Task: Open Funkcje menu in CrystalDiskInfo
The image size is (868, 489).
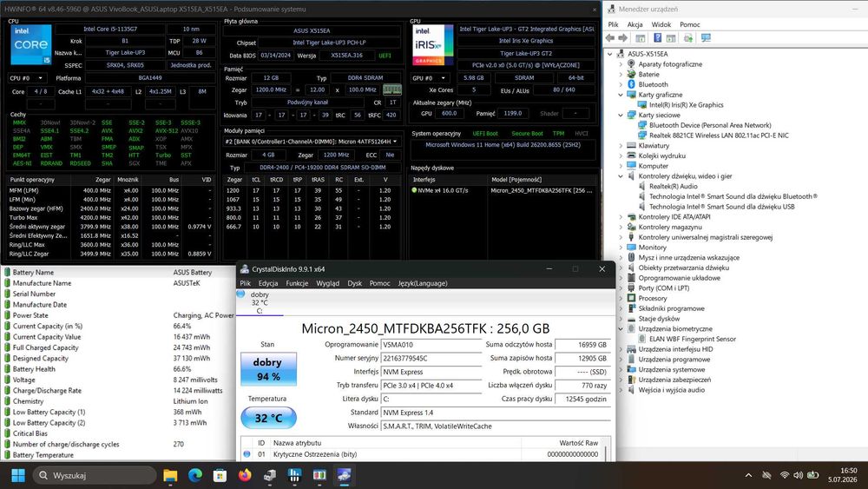Action: coord(297,283)
